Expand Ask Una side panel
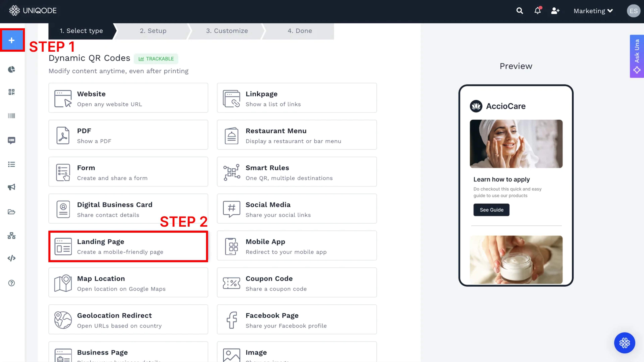Viewport: 644px width, 362px height. 637,56
